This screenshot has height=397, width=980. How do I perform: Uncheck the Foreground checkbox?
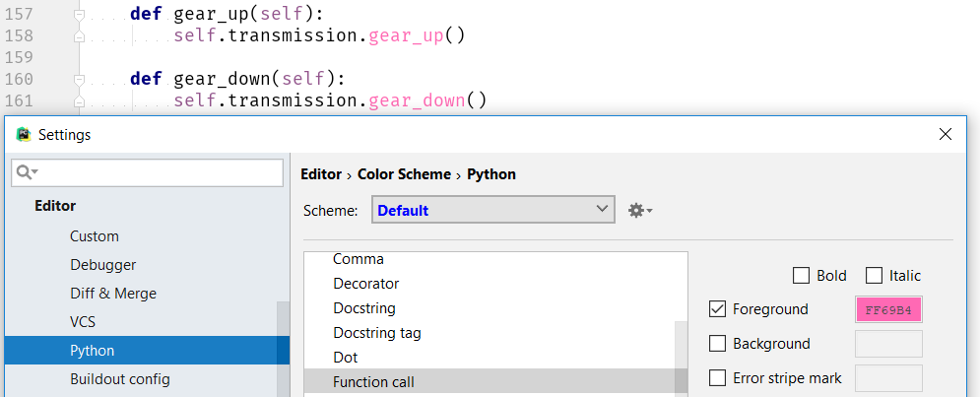[x=717, y=309]
